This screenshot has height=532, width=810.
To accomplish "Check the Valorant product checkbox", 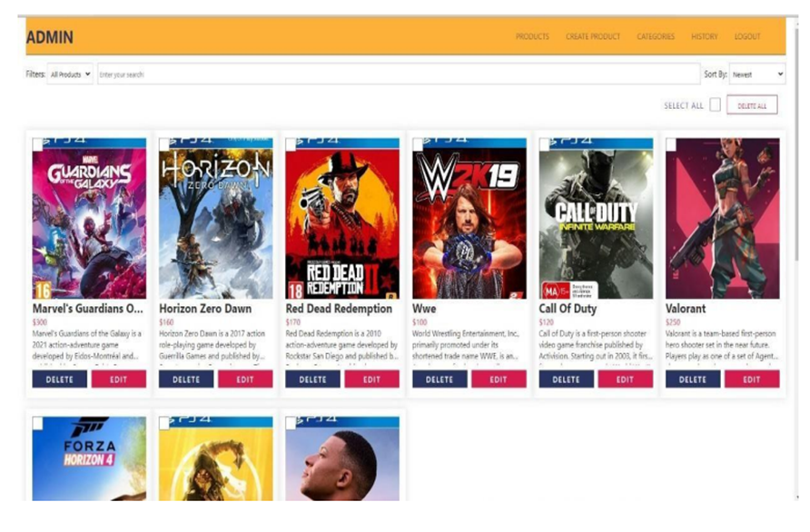I will pyautogui.click(x=671, y=144).
